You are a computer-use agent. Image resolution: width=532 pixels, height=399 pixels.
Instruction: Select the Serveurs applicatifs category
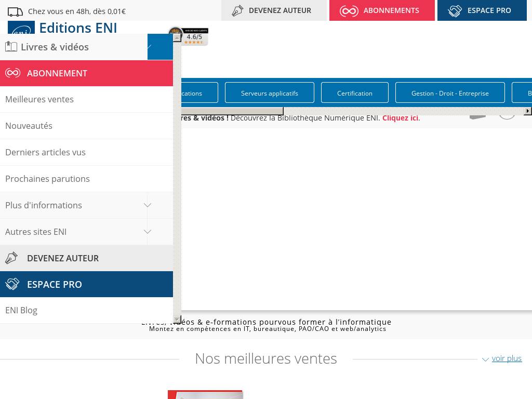[269, 93]
